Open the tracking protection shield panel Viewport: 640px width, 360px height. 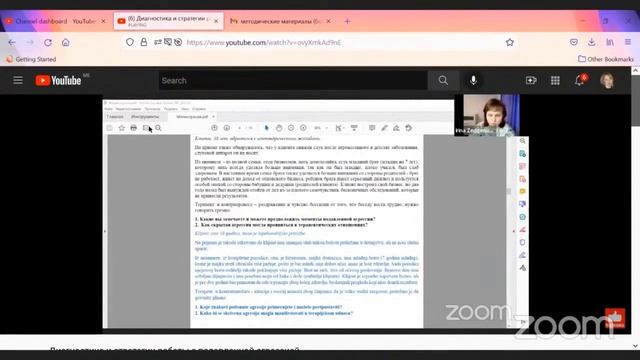(x=130, y=42)
